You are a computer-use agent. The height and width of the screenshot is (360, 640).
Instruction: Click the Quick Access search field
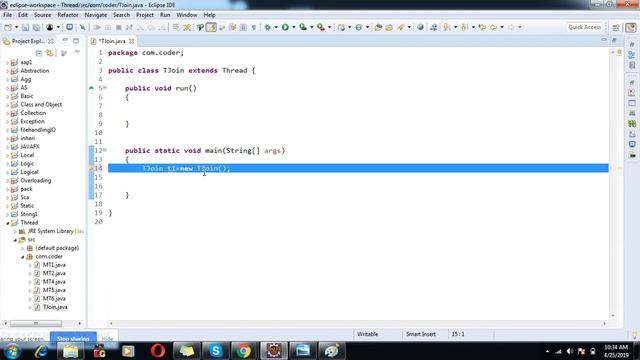pyautogui.click(x=585, y=27)
